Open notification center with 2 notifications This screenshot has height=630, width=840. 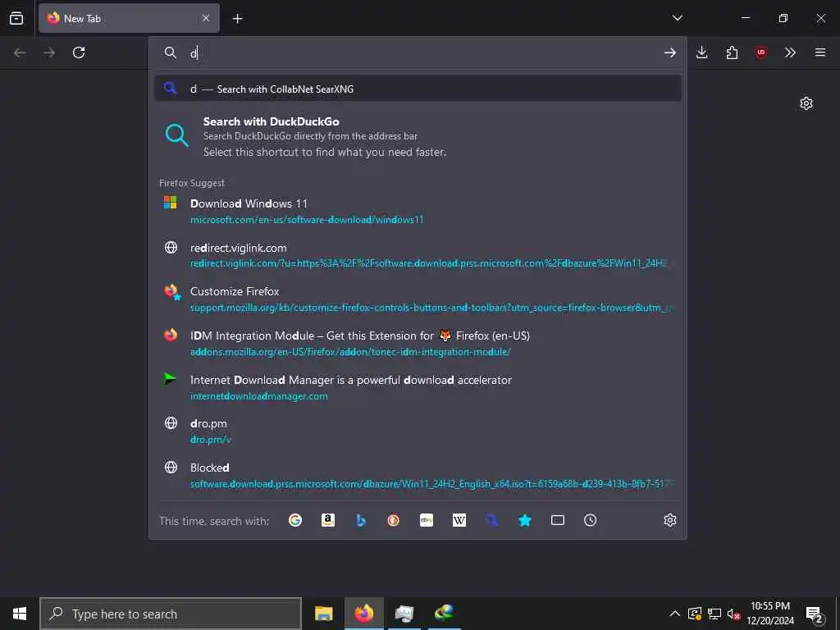pyautogui.click(x=815, y=615)
